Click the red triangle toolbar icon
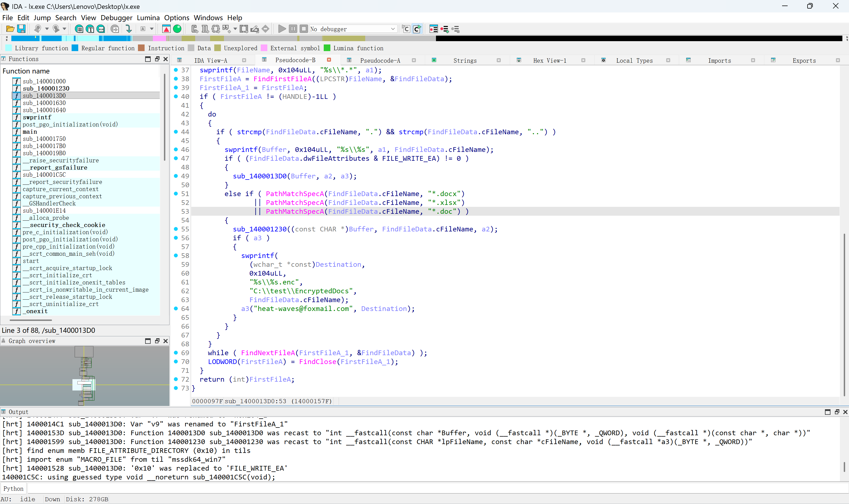 (x=166, y=29)
